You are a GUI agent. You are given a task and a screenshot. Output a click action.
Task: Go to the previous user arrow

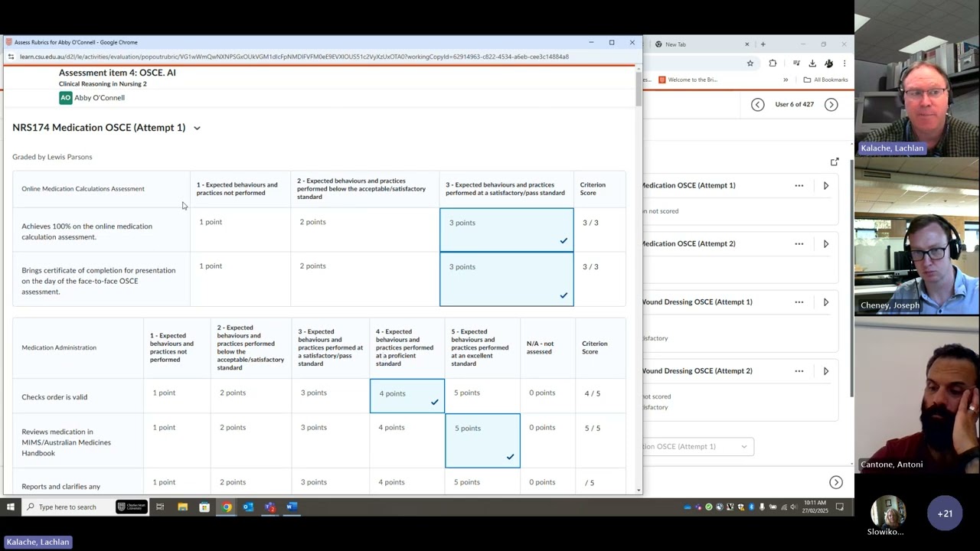coord(757,105)
